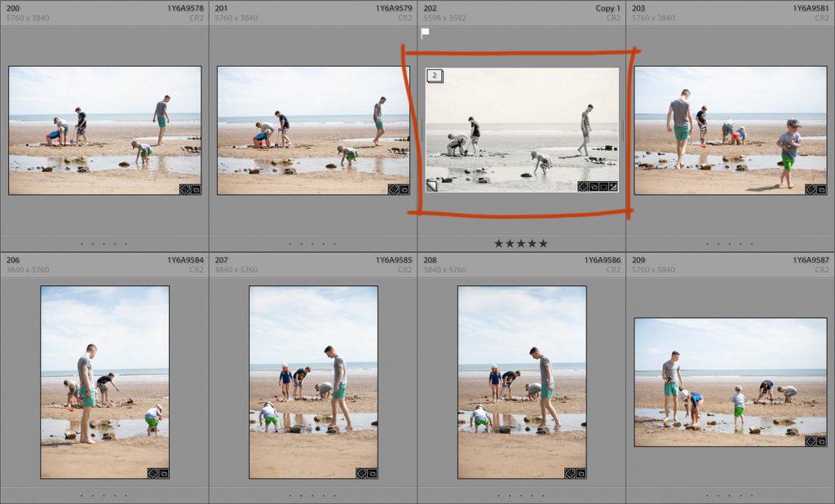Click the filename 1Y6A9587
835x504 pixels.
point(811,260)
